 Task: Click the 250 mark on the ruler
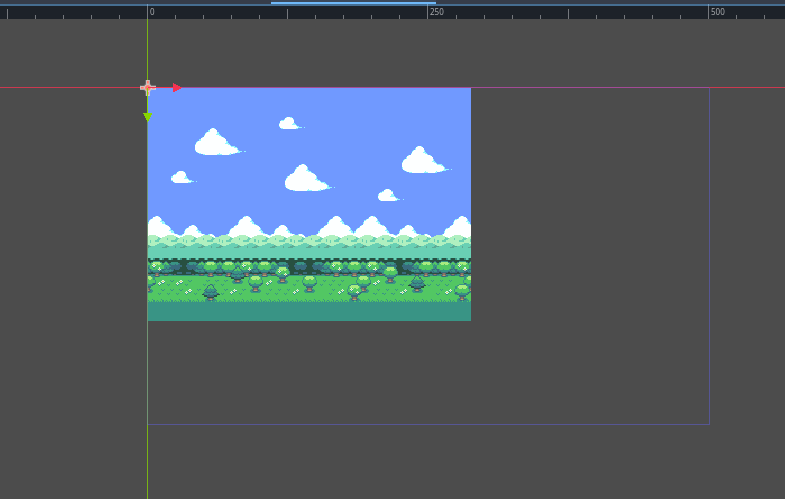click(x=436, y=12)
